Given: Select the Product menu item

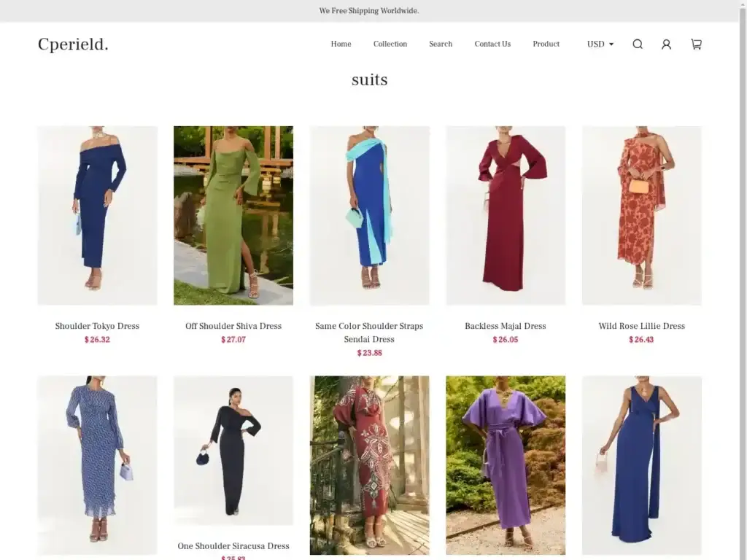Looking at the screenshot, I should pos(546,44).
